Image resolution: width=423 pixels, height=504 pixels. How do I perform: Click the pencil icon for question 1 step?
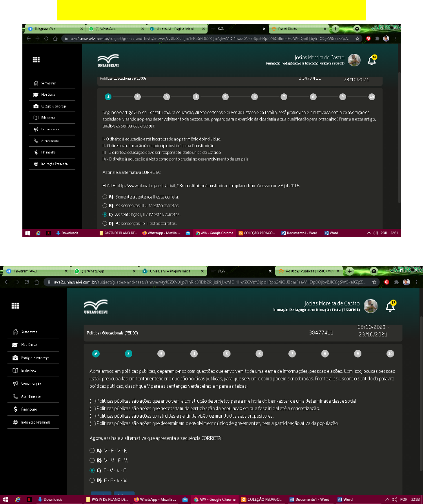tap(96, 354)
